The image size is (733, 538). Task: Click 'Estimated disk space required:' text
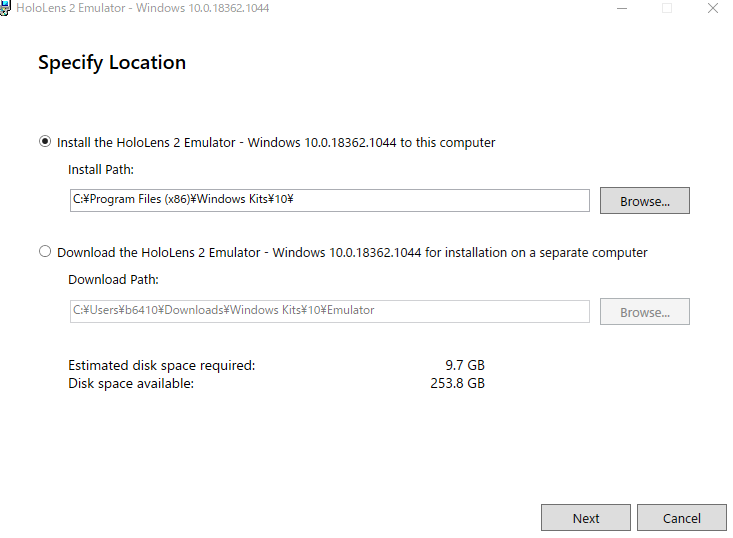[x=162, y=365]
